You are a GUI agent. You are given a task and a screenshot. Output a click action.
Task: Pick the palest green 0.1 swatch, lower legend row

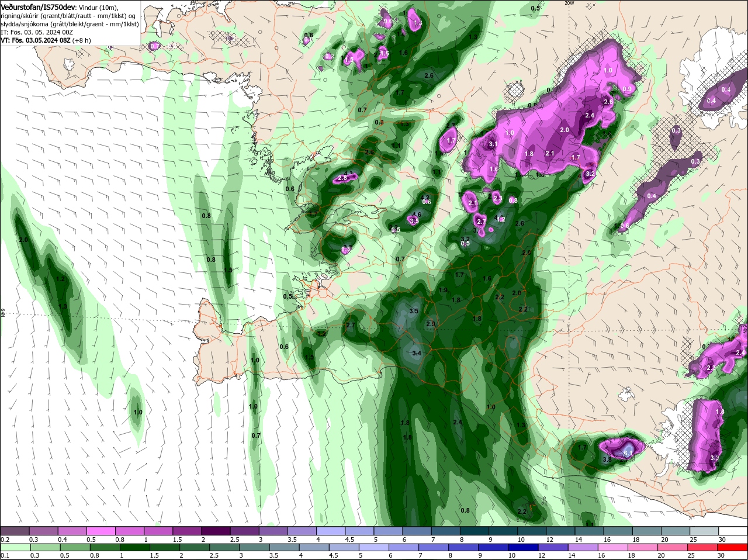15,548
